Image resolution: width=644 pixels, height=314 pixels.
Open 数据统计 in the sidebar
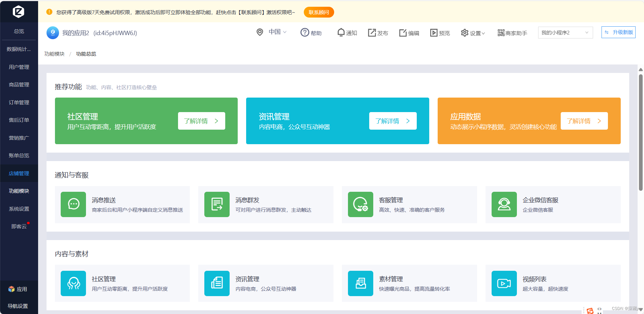coord(19,49)
